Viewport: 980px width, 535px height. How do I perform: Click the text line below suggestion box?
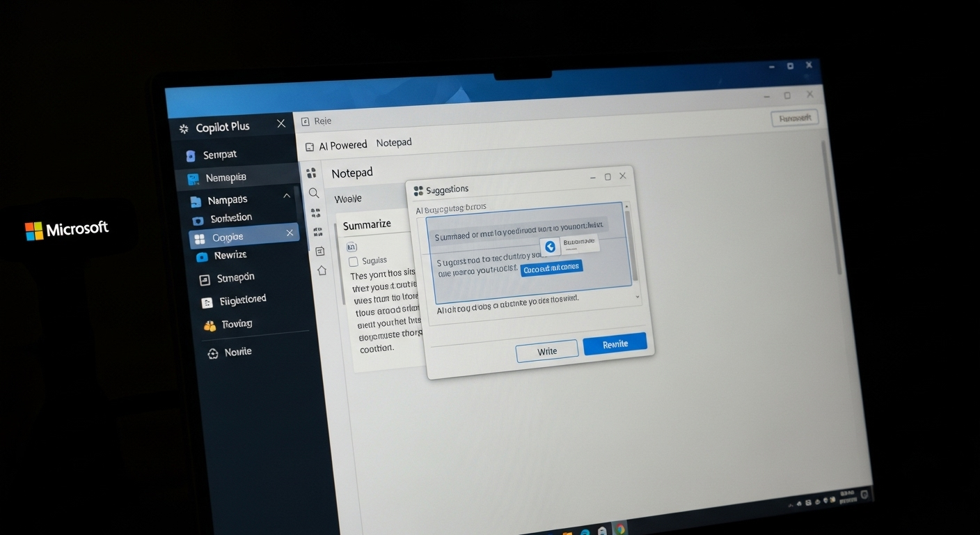[x=508, y=304]
